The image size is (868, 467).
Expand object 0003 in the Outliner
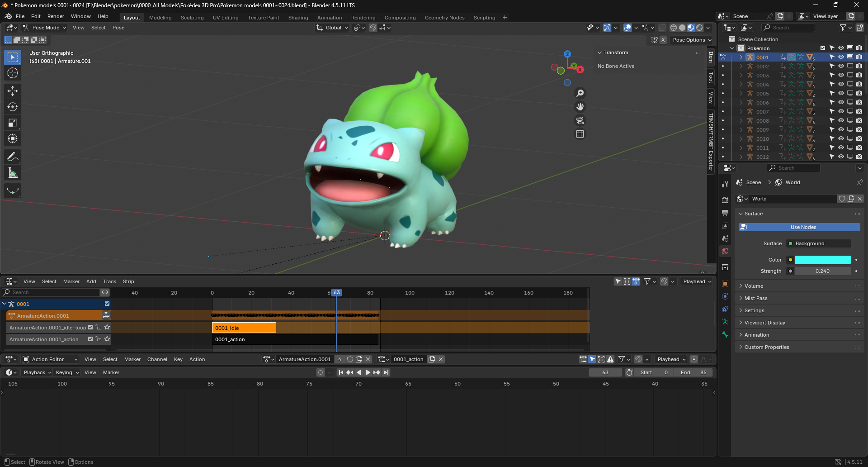741,75
